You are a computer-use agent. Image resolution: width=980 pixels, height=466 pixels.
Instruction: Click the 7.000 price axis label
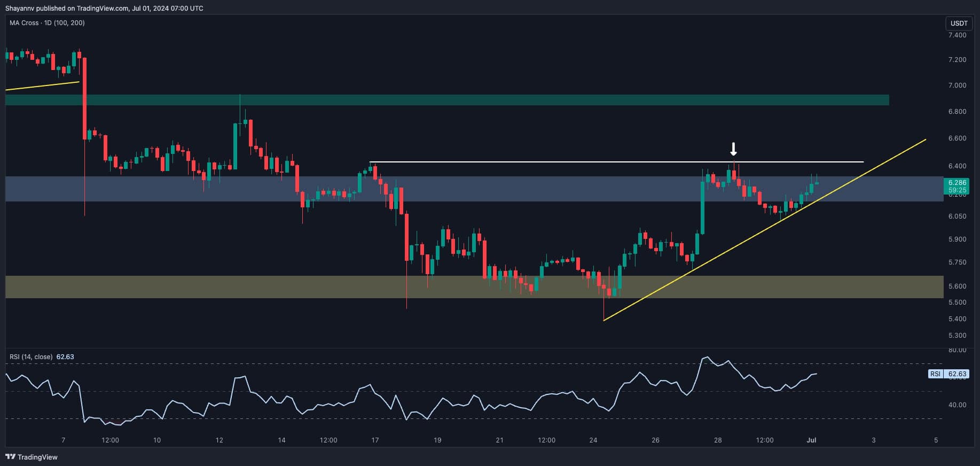957,86
